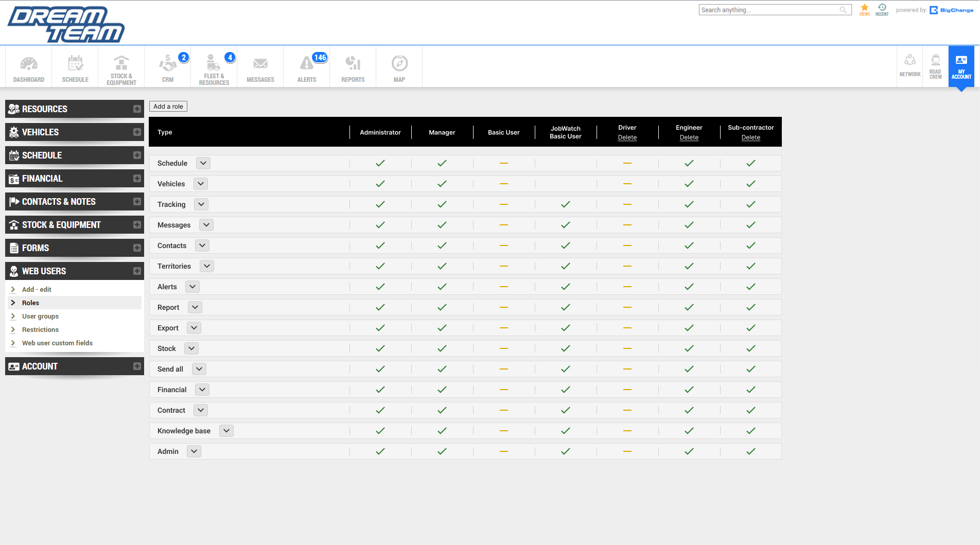The width and height of the screenshot is (980, 545).
Task: Expand Financial sidebar plus icon
Action: 137,179
